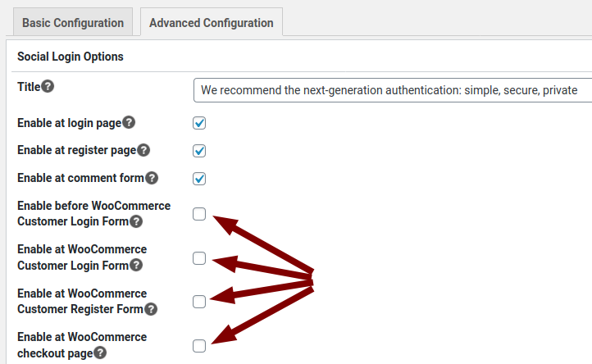Image resolution: width=592 pixels, height=364 pixels.
Task: Uncheck Enable at comment form checkbox
Action: pyautogui.click(x=199, y=179)
